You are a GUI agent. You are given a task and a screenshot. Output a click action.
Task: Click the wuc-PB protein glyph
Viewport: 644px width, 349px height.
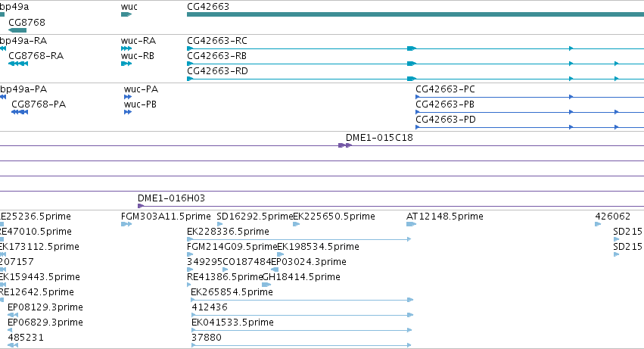point(128,112)
